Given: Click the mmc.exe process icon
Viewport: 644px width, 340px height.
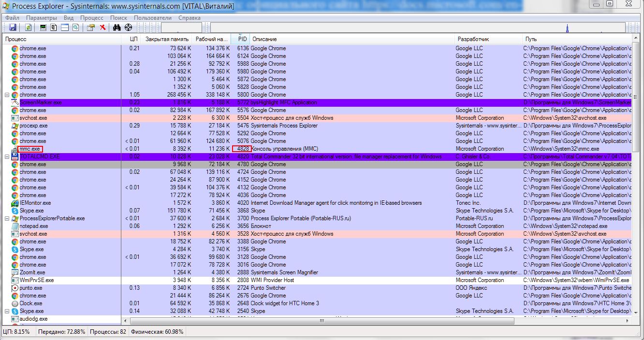Looking at the screenshot, I should [x=15, y=149].
